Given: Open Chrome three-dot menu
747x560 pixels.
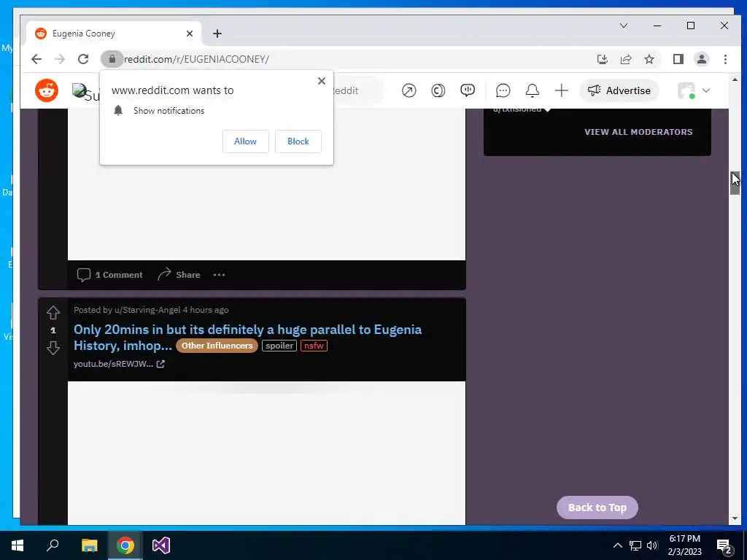Looking at the screenshot, I should click(725, 59).
